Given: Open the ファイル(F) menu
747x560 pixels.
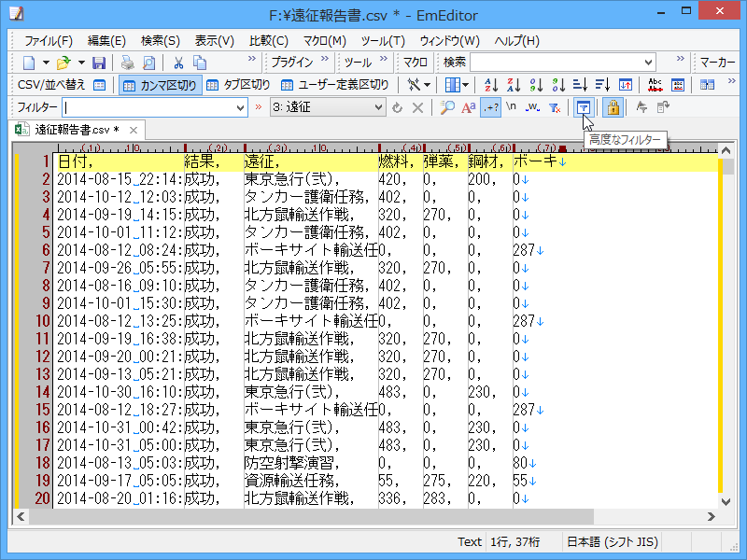Looking at the screenshot, I should pyautogui.click(x=49, y=41).
